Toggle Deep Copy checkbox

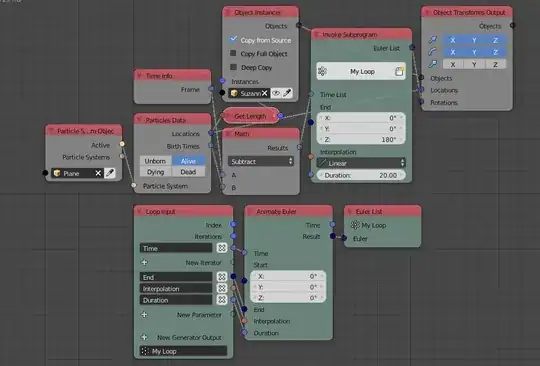click(233, 67)
